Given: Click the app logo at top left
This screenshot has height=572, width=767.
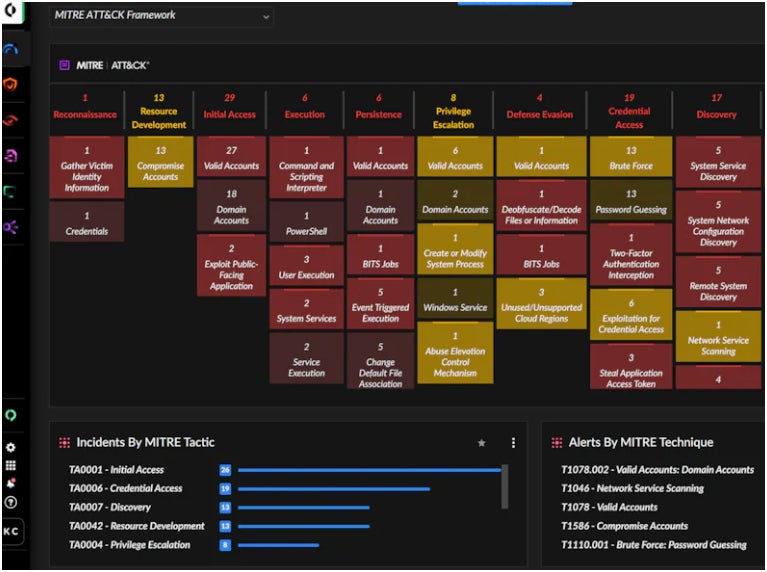Looking at the screenshot, I should (x=11, y=10).
